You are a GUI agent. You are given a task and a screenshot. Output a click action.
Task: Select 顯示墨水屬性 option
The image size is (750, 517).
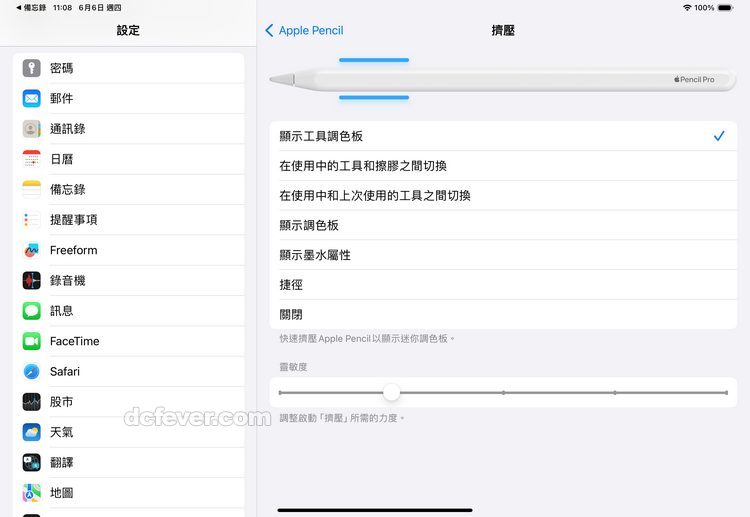[503, 255]
